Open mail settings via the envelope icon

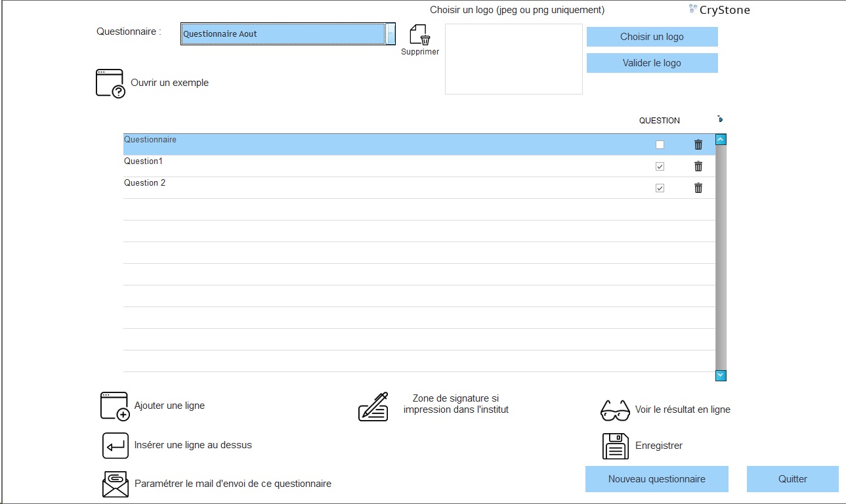coord(114,484)
